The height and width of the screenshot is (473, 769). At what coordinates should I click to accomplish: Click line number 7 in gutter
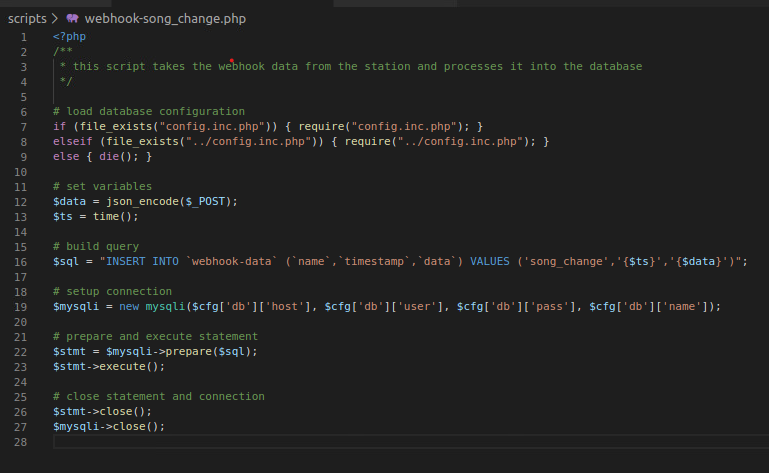24,127
